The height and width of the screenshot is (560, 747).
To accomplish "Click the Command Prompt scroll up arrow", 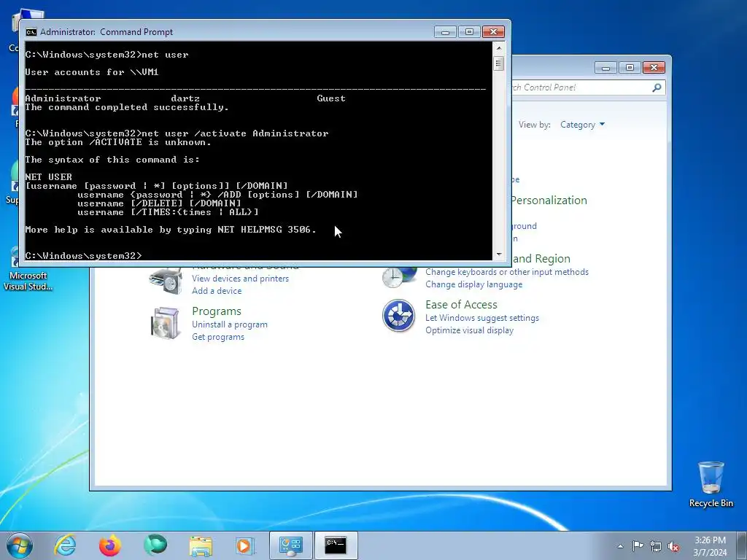I will click(x=499, y=48).
